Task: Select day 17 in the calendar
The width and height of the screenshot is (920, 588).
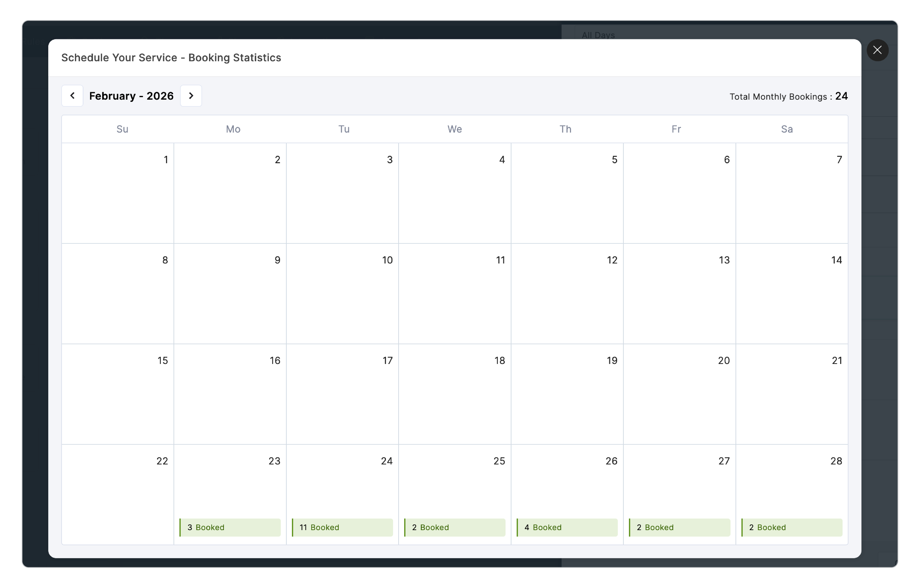Action: coord(342,394)
